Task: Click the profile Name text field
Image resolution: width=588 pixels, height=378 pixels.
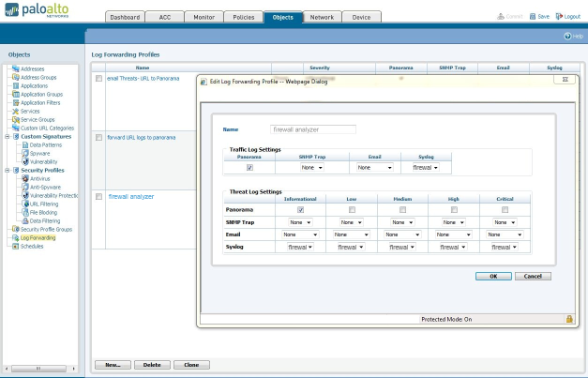Action: pos(313,129)
